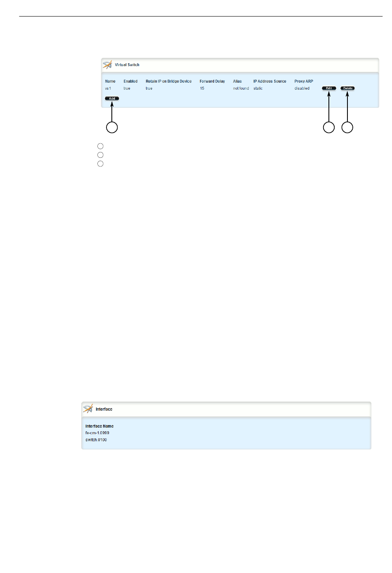Click the callout circle under Edit
This screenshot has width=392, height=573.
[x=329, y=127]
